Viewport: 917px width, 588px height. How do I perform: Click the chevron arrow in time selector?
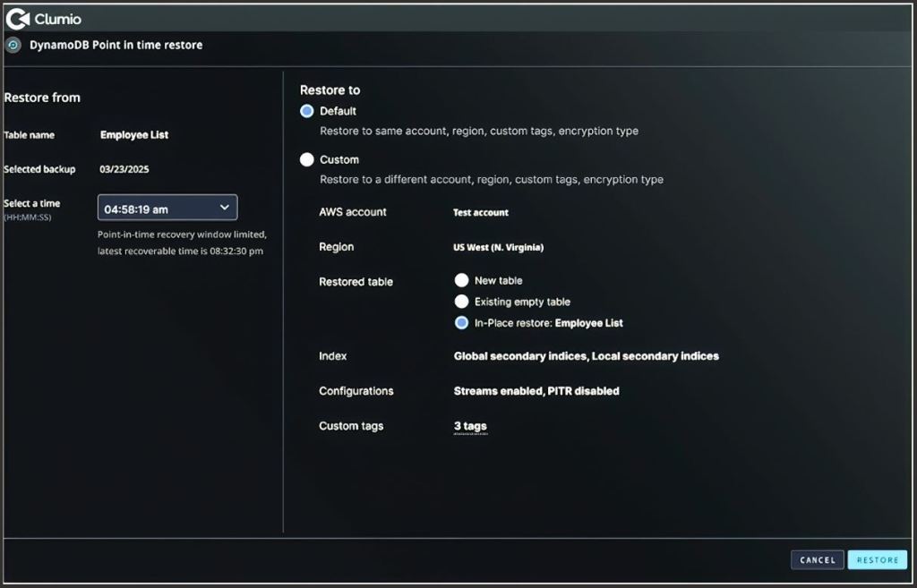224,208
